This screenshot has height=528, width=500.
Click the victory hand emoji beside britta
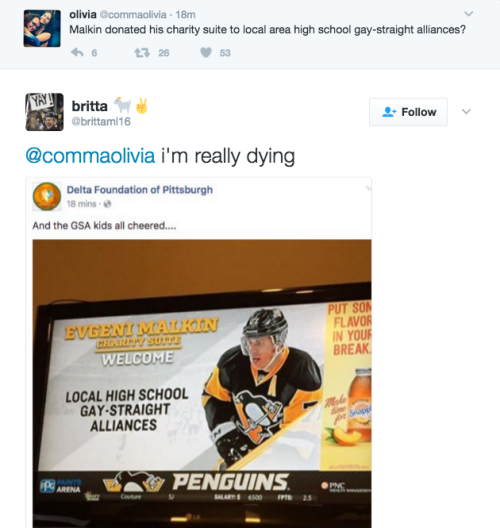click(x=142, y=106)
